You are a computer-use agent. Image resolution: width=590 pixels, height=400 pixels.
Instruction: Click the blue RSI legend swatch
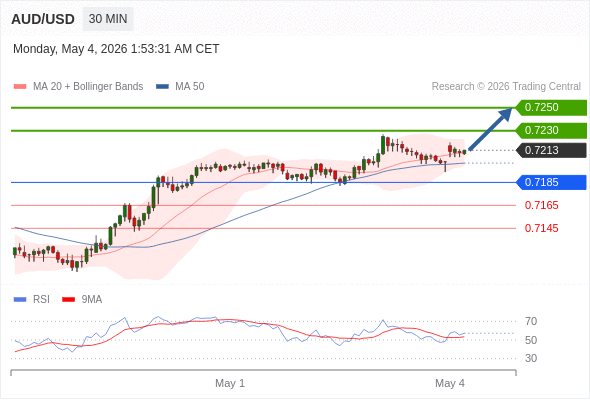tap(20, 300)
